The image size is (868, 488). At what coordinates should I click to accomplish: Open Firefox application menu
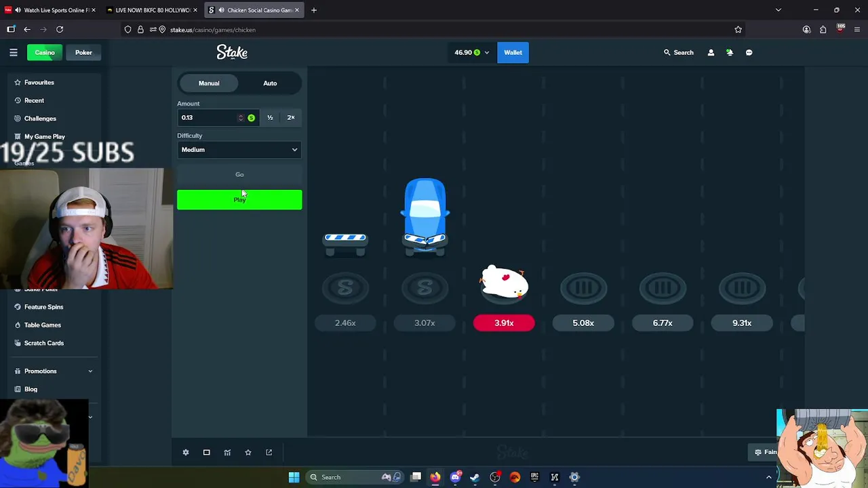point(857,29)
